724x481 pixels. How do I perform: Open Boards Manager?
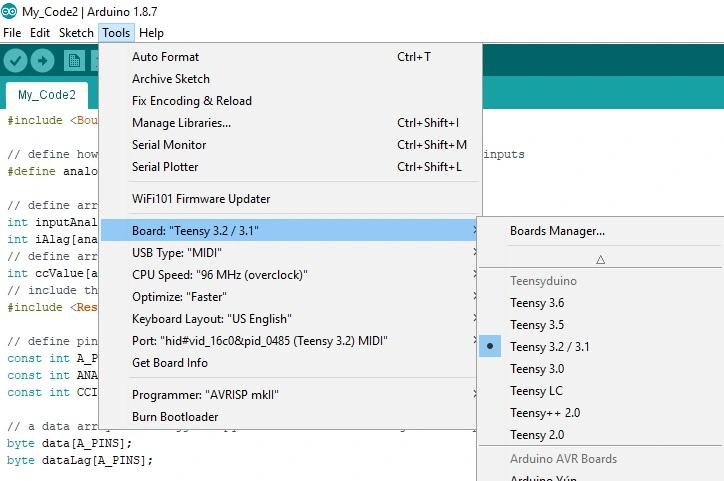pos(557,231)
